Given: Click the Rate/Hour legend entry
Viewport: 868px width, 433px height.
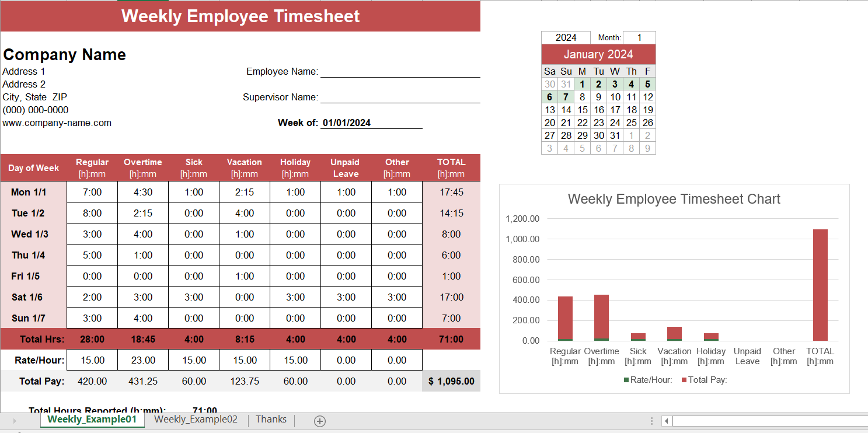Looking at the screenshot, I should point(648,380).
